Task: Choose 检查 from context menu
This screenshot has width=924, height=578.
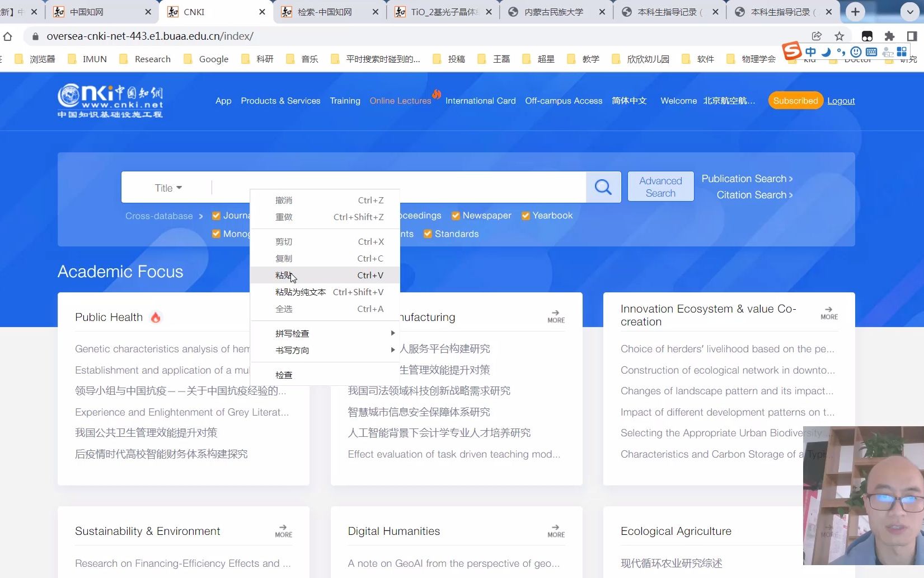Action: click(325, 375)
